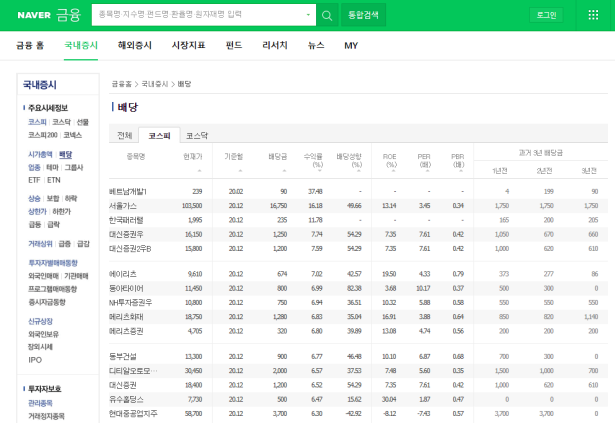Image resolution: width=615 pixels, height=423 pixels.
Task: Click 국내증시 in the breadcrumb
Action: pos(155,84)
